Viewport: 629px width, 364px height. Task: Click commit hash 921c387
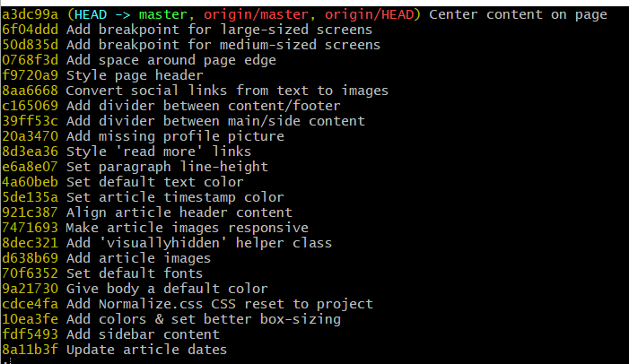click(x=31, y=212)
